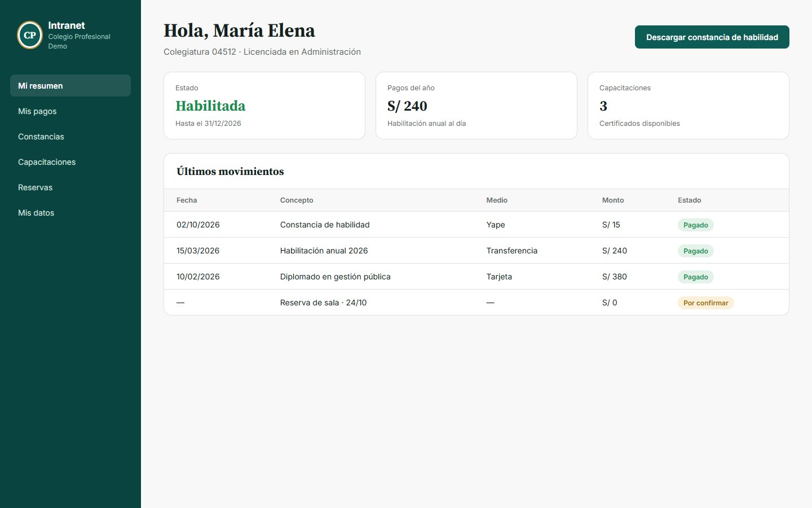Click the S/ 15 amount cell

[611, 225]
